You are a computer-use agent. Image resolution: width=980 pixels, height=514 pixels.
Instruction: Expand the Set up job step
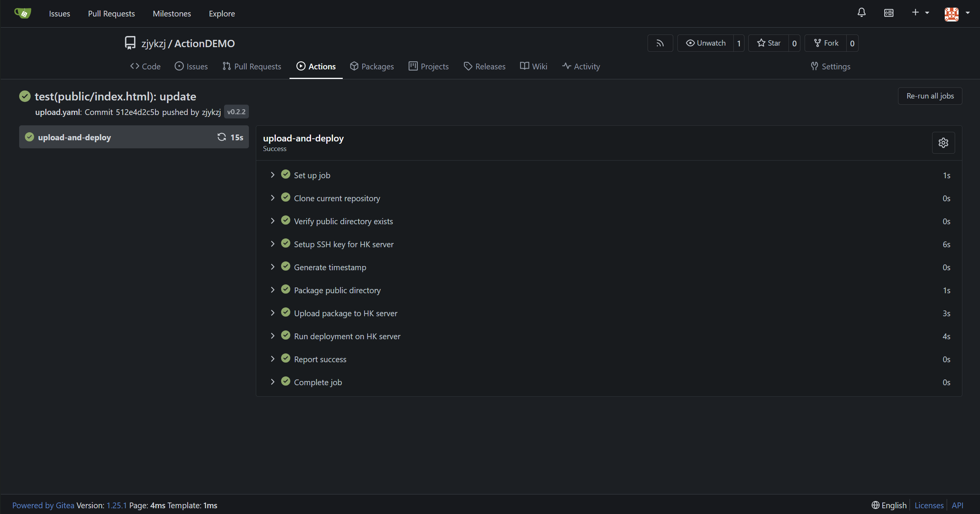(311, 175)
